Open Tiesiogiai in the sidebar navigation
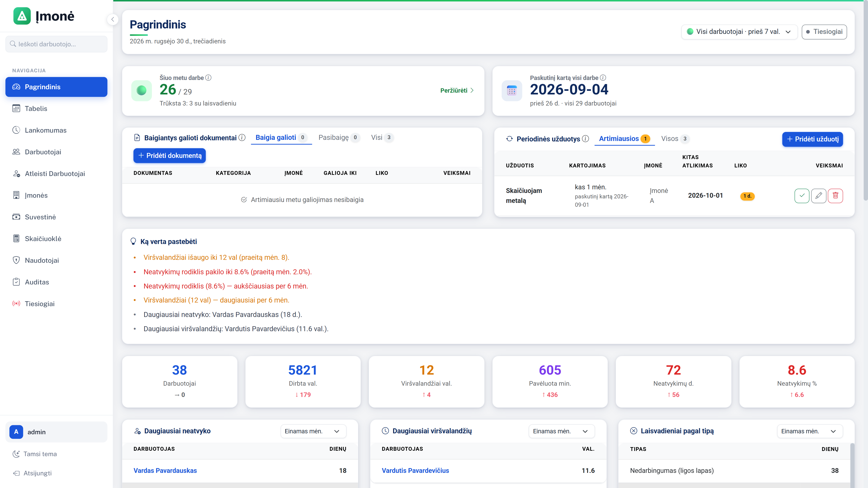 [x=56, y=303]
